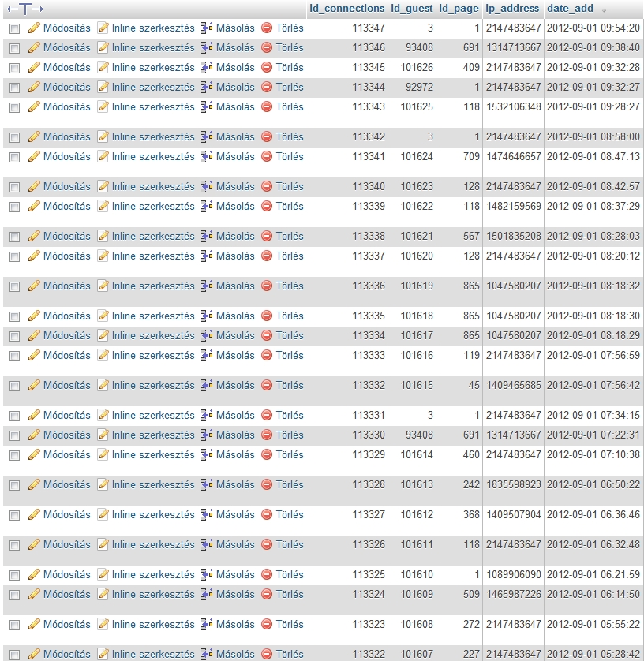Tick the checkbox for row 113327
Image resolution: width=644 pixels, height=661 pixels.
(15, 516)
